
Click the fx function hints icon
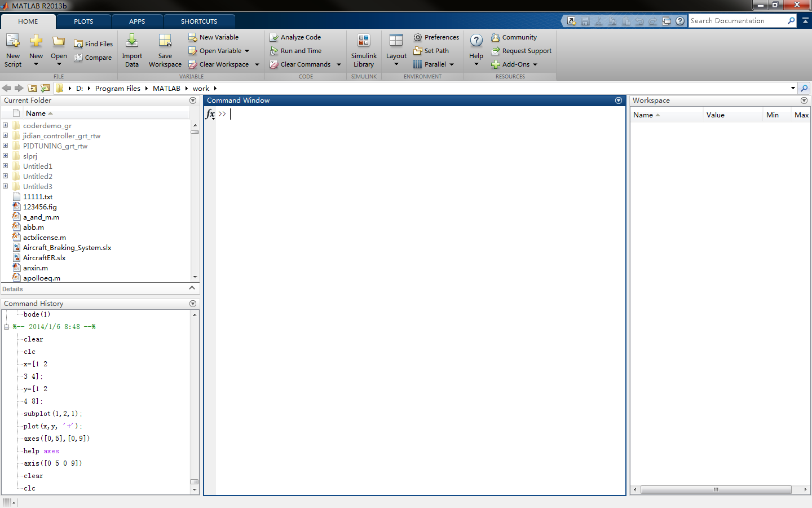click(210, 114)
